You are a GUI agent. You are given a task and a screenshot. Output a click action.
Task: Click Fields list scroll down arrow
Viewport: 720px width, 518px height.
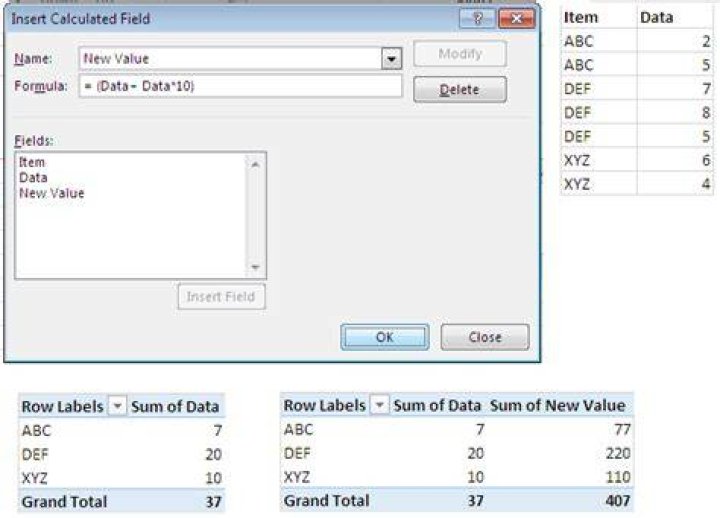point(256,267)
